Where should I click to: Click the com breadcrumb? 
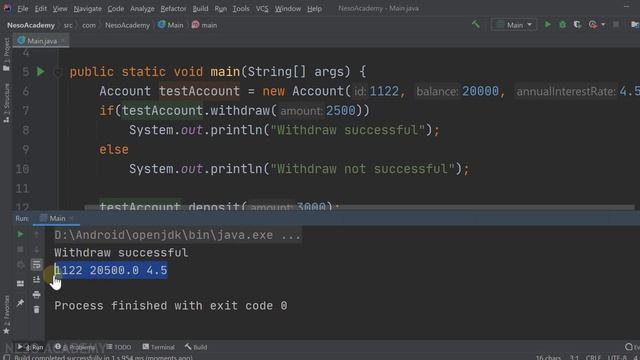pos(89,25)
